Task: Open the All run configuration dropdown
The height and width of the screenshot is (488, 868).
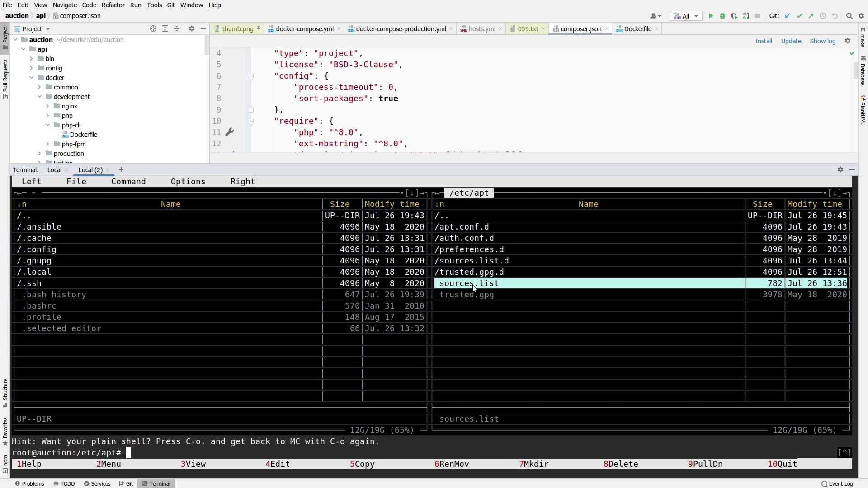Action: tap(686, 16)
